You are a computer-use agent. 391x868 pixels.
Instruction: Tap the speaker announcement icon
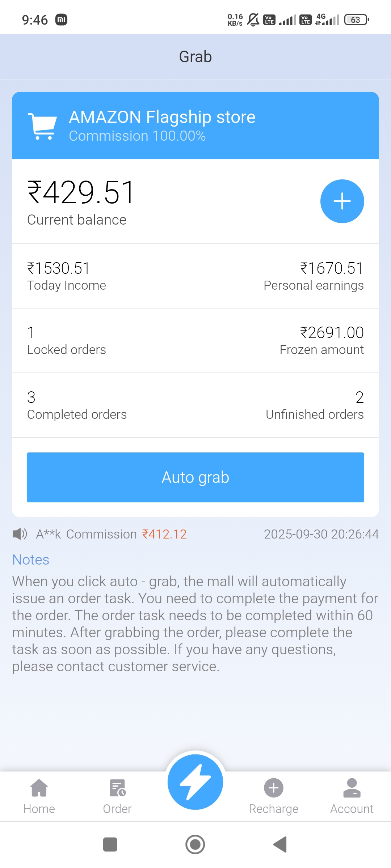[x=20, y=534]
